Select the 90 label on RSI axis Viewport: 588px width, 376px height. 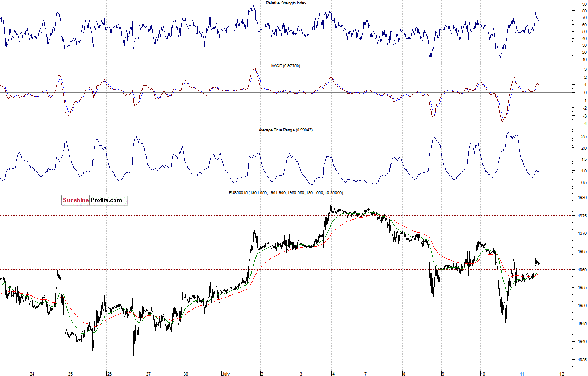click(x=584, y=4)
